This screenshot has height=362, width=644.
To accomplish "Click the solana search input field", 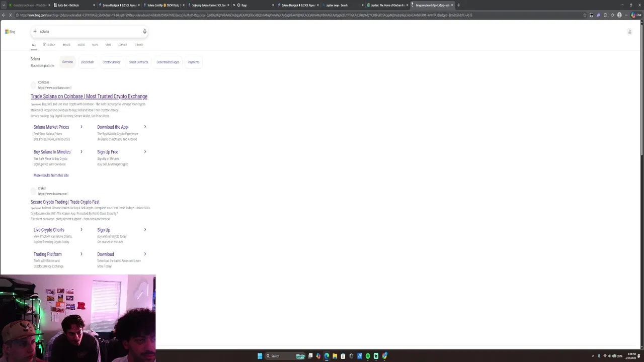I will click(90, 32).
